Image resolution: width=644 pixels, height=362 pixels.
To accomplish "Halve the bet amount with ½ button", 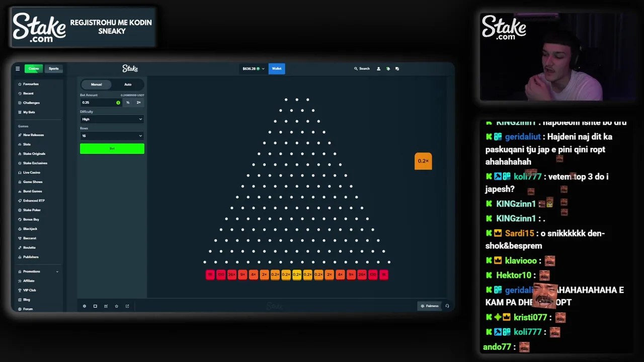I will point(128,103).
